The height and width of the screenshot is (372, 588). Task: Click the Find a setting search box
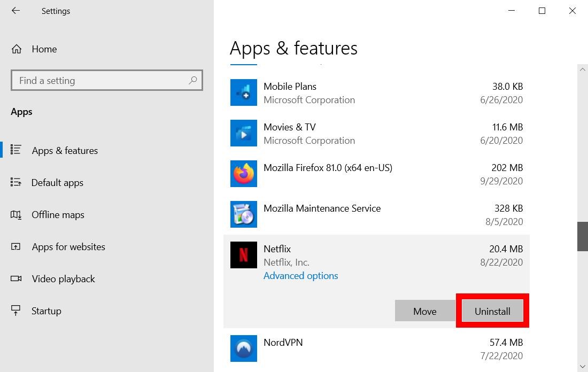point(107,80)
